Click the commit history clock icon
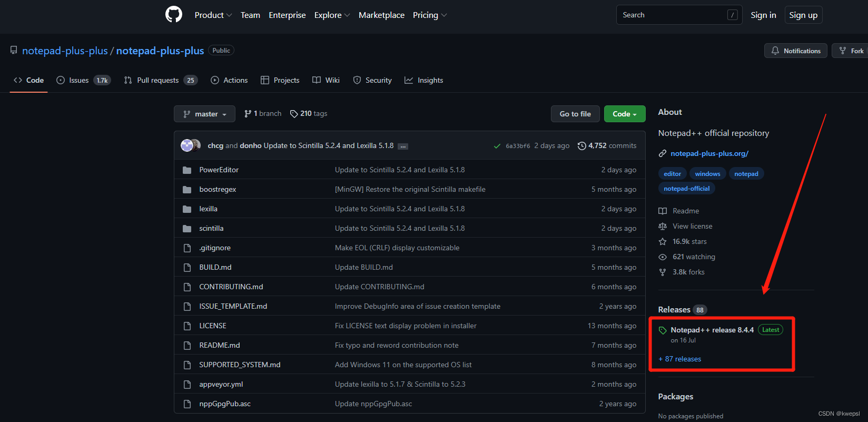Image resolution: width=868 pixels, height=422 pixels. [x=581, y=145]
